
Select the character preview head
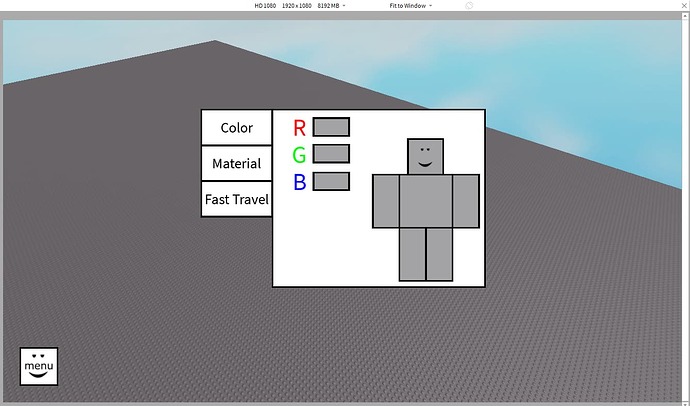[x=425, y=157]
